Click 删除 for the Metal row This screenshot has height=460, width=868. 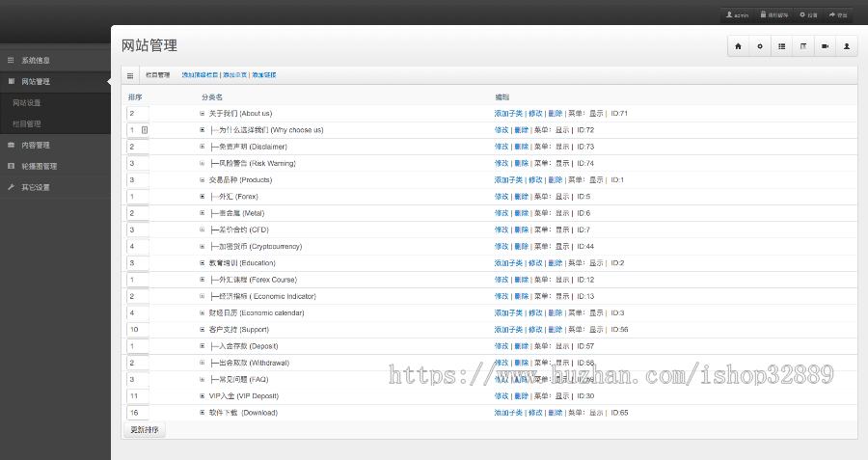(522, 213)
